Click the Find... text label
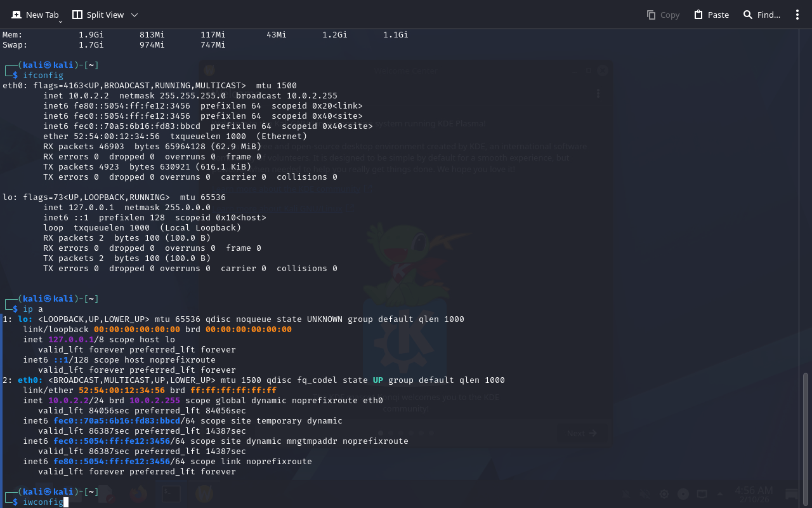The width and height of the screenshot is (812, 508). (x=769, y=15)
